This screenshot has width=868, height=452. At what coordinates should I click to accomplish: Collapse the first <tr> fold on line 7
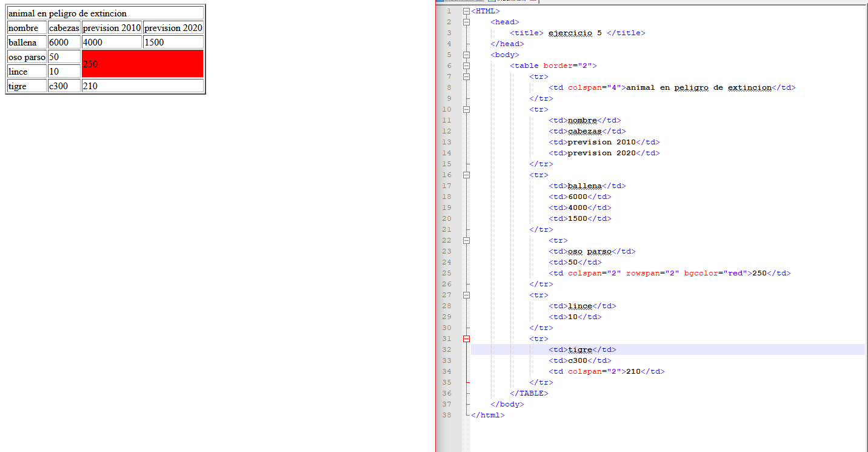coord(466,76)
